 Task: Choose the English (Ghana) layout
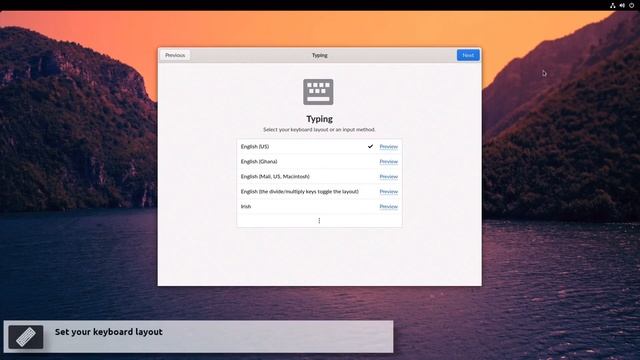(319, 162)
